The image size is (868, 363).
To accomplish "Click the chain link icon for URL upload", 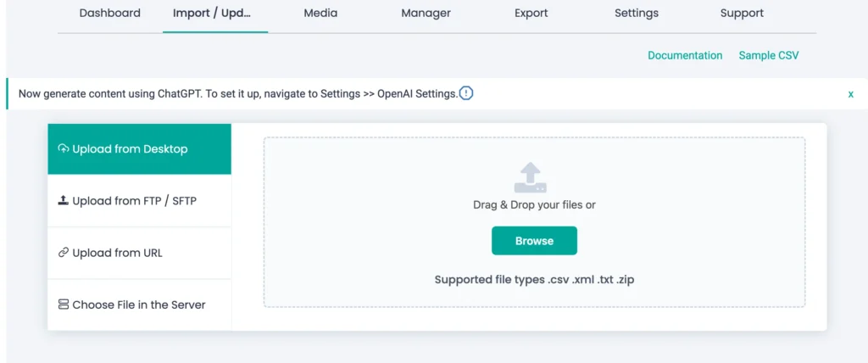I will click(x=64, y=253).
